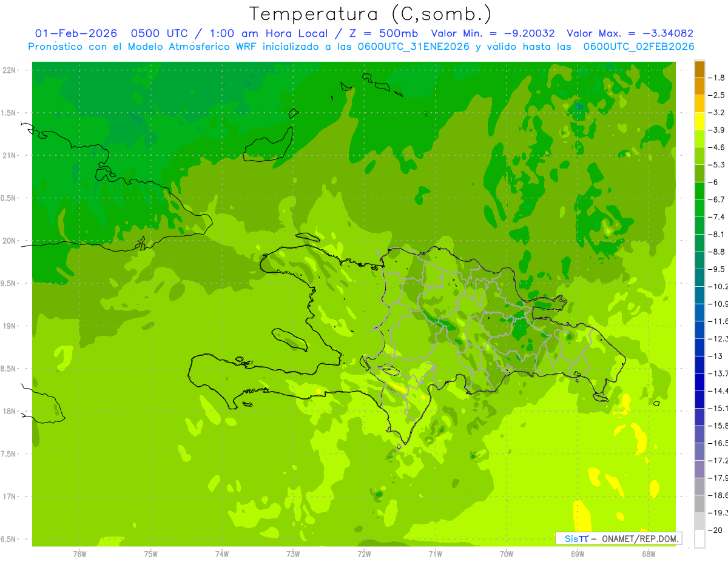Screen dimensions: 728x562
Task: Click the "70W" longitude label
Action: [x=507, y=554]
